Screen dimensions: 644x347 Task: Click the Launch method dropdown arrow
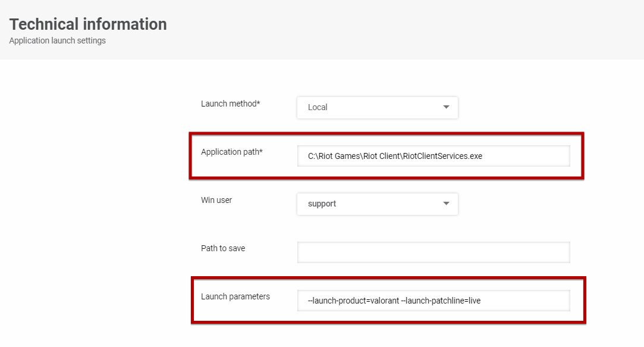[446, 107]
